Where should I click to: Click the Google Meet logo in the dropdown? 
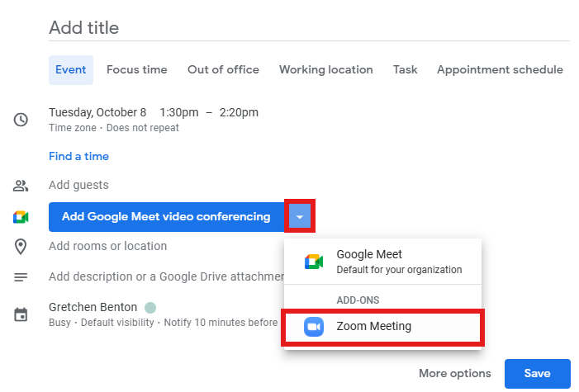coord(314,262)
